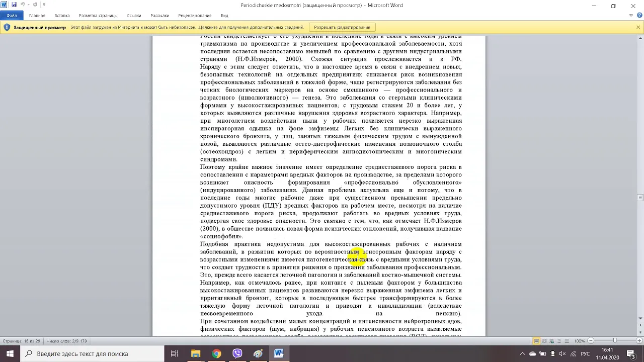This screenshot has width=644, height=362.
Task: Open the Разметка страницы tab
Action: [98, 16]
